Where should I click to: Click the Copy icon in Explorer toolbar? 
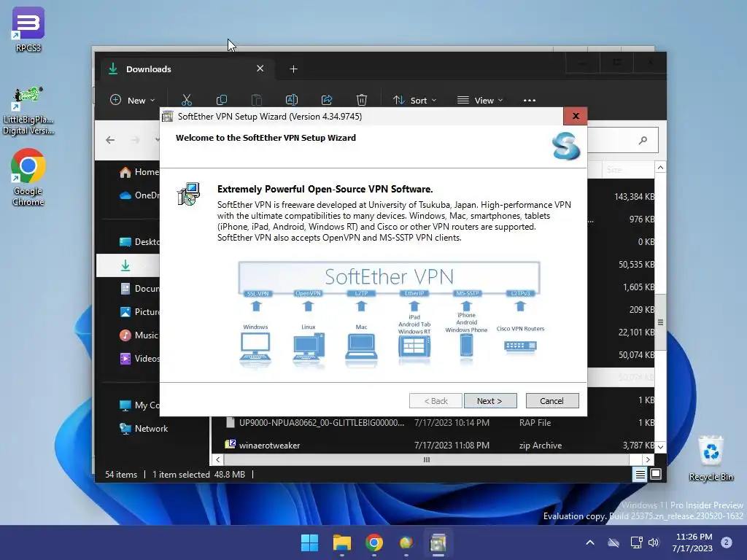[222, 100]
